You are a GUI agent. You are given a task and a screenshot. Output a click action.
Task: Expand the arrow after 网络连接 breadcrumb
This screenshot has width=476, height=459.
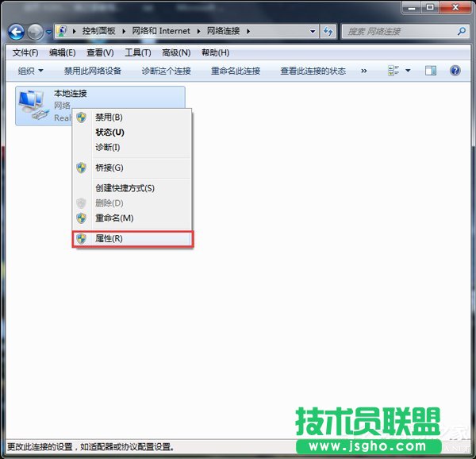(x=248, y=31)
